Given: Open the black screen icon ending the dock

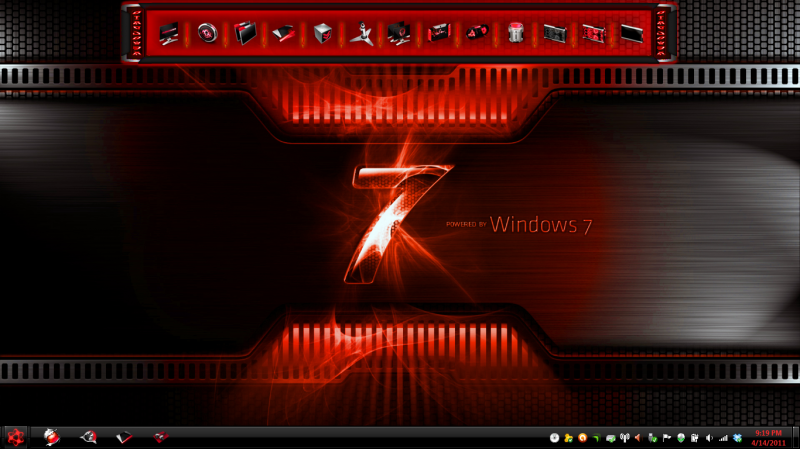Looking at the screenshot, I should pos(632,34).
